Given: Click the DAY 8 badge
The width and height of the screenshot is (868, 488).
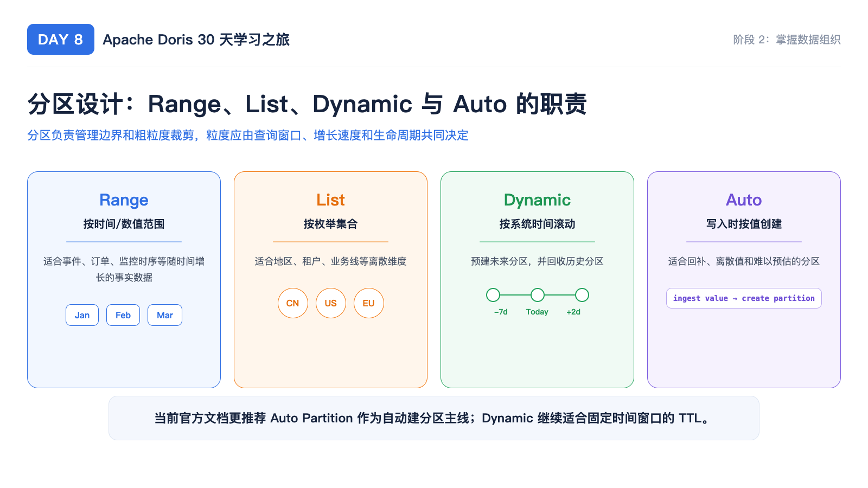Looking at the screenshot, I should (61, 40).
